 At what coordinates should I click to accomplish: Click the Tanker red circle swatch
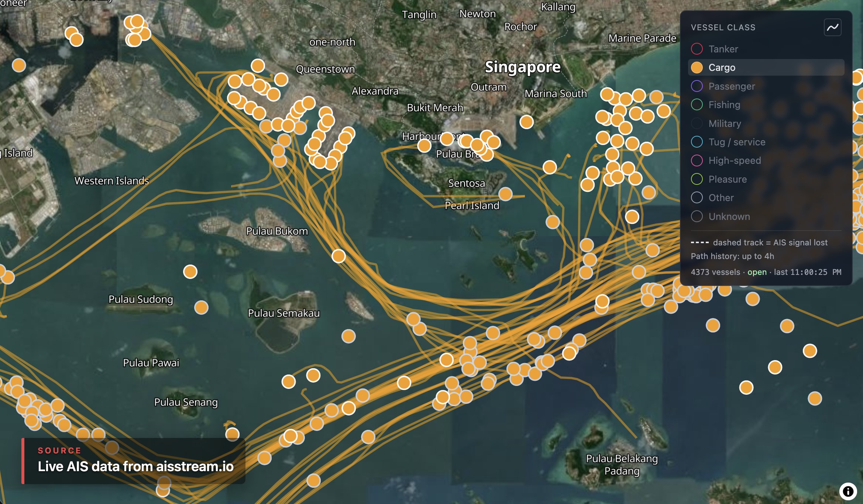click(x=697, y=49)
